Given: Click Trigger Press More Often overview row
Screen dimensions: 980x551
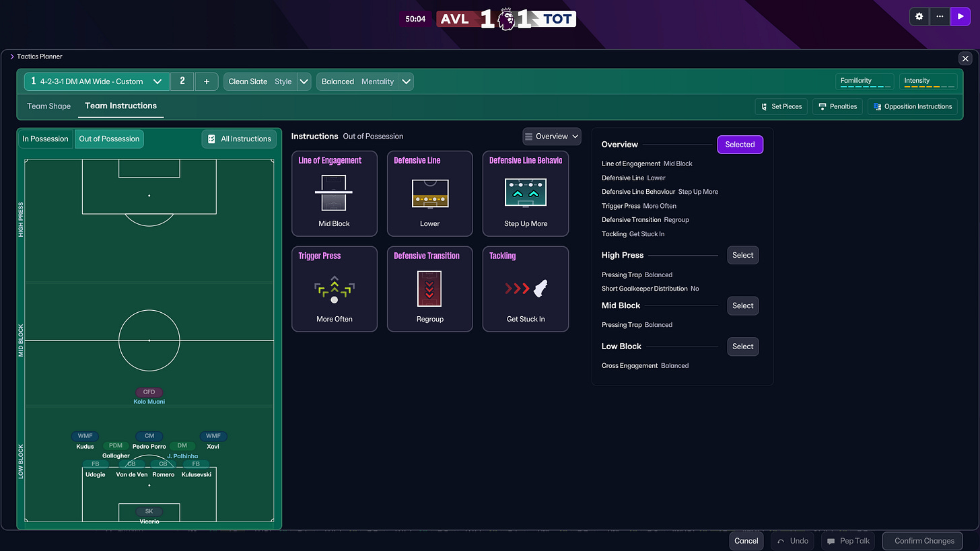Looking at the screenshot, I should pos(639,206).
